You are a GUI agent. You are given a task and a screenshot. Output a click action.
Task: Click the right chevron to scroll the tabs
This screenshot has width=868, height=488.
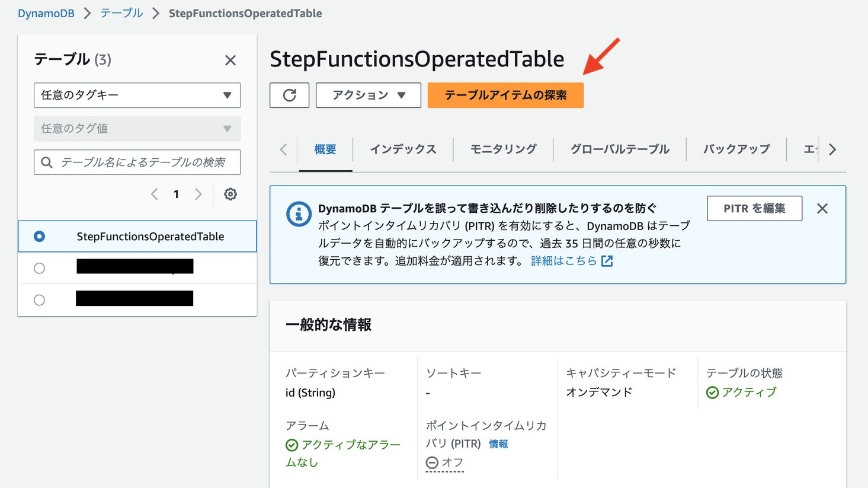[x=832, y=149]
